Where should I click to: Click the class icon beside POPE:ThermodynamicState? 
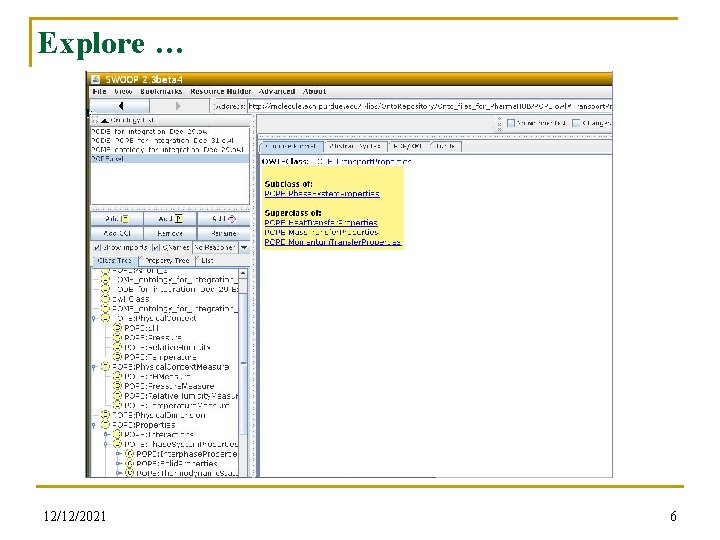click(129, 472)
